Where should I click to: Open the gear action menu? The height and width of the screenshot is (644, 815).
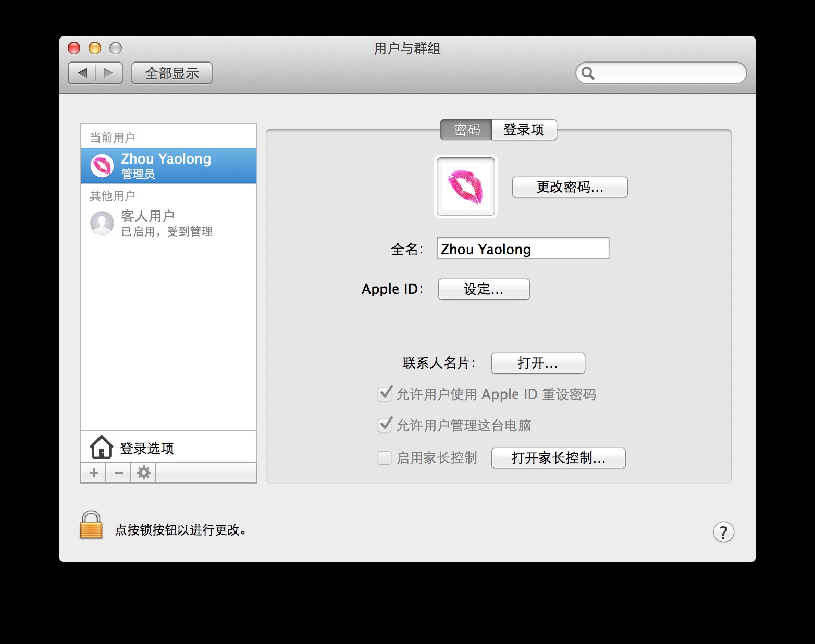pos(143,473)
